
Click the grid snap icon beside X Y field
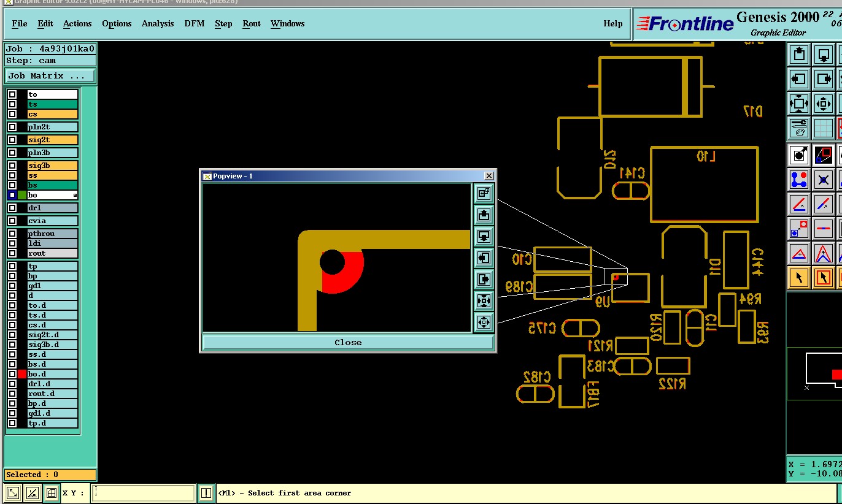coord(52,493)
